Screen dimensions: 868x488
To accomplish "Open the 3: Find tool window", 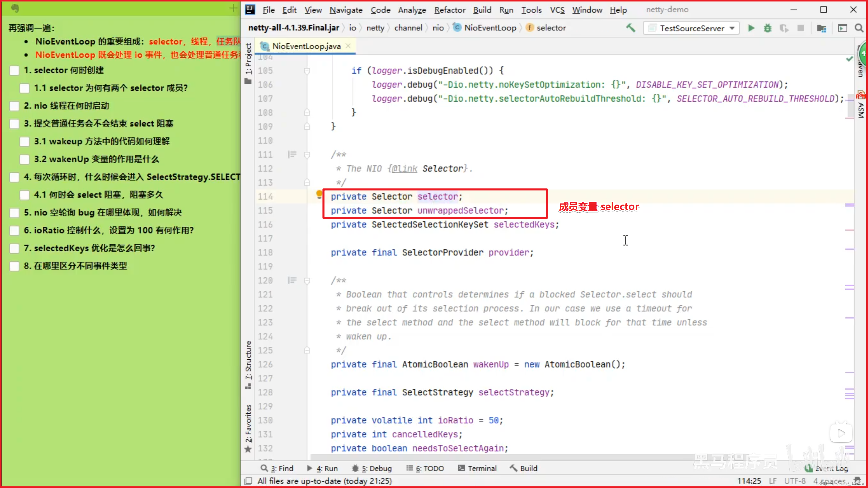I will pyautogui.click(x=277, y=468).
